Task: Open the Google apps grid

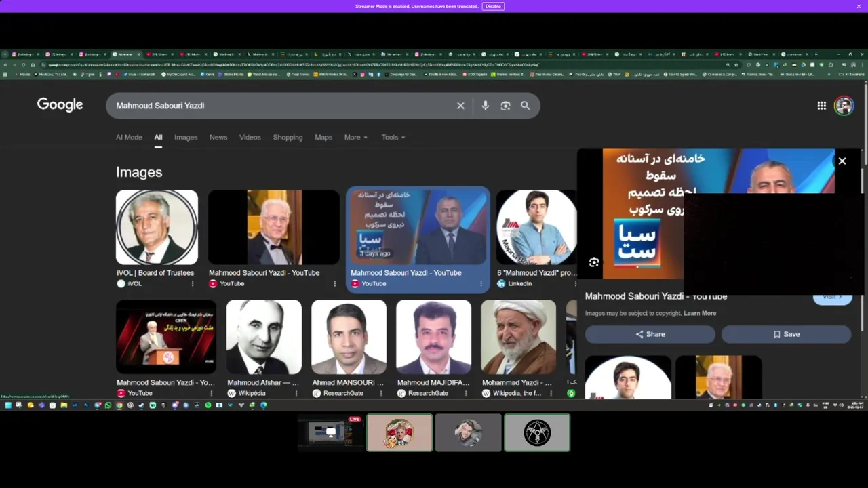Action: (821, 106)
